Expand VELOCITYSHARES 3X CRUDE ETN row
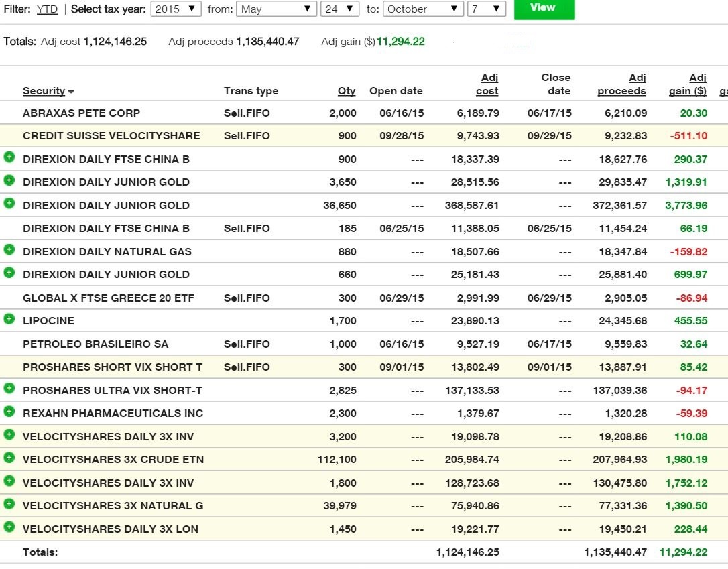 click(x=9, y=458)
